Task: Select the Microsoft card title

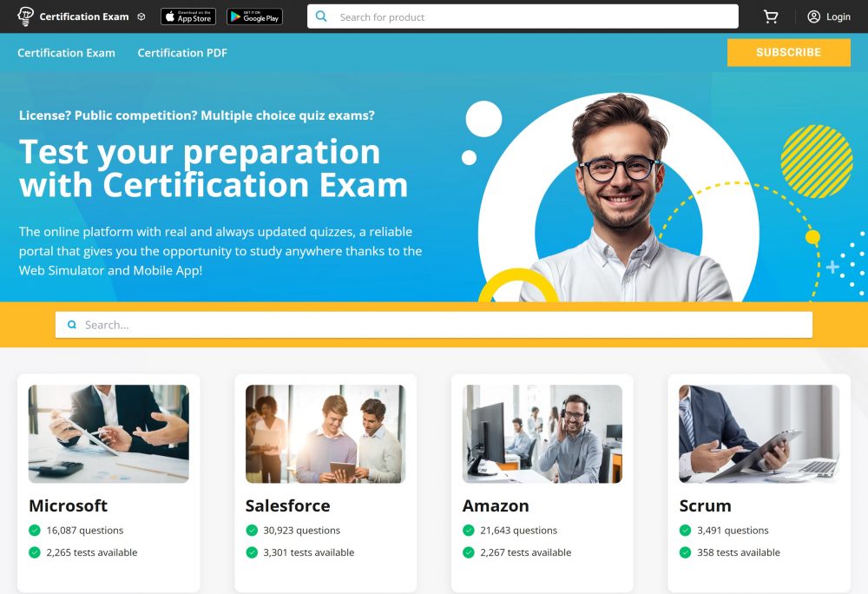Action: (x=68, y=505)
